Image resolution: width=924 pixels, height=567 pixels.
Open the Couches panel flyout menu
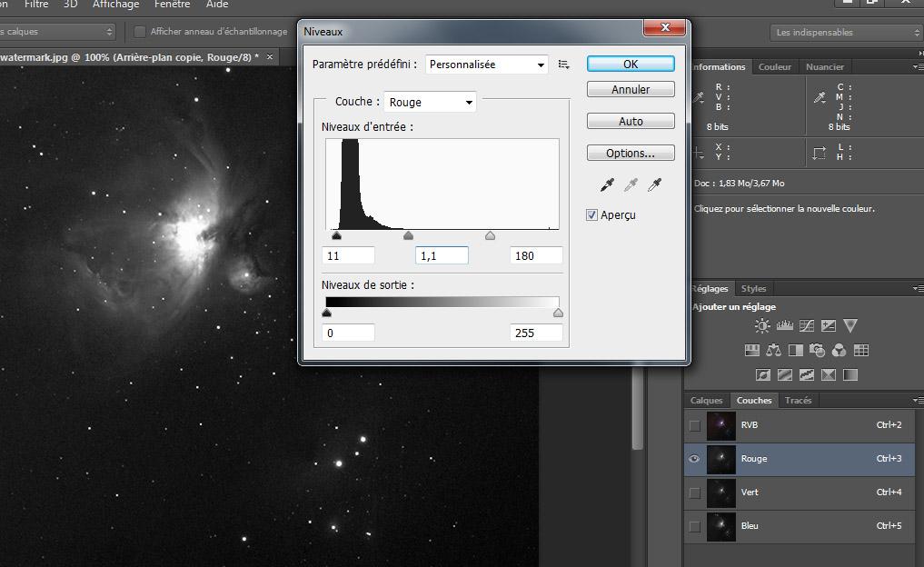919,400
